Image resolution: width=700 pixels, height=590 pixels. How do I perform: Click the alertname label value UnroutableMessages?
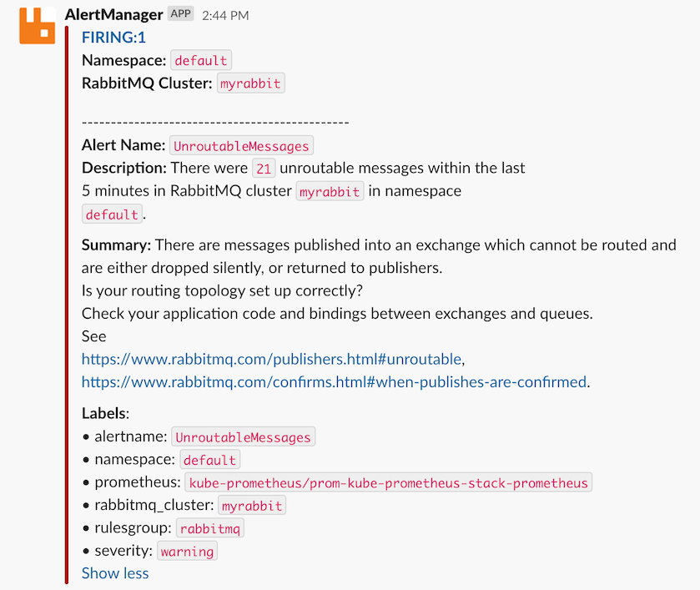[243, 437]
